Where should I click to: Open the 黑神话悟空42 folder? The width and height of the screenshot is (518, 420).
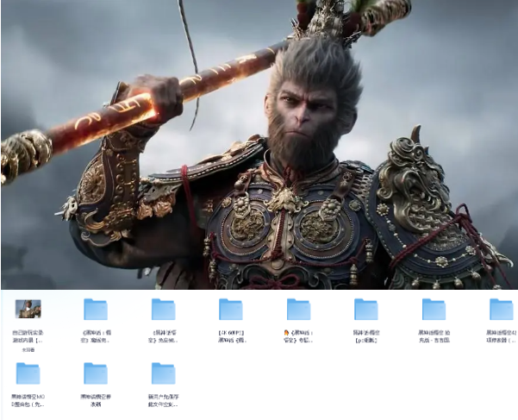(501, 310)
